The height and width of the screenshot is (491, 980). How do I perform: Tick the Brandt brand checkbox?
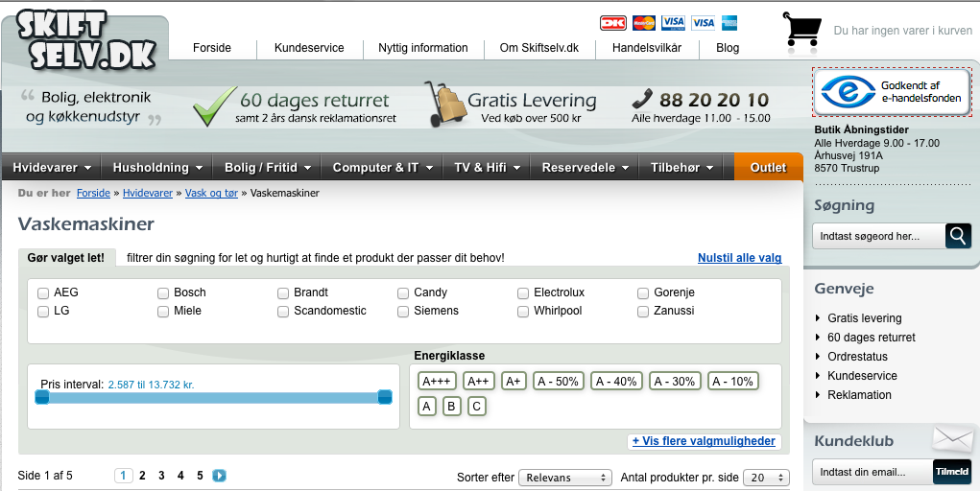pyautogui.click(x=283, y=293)
